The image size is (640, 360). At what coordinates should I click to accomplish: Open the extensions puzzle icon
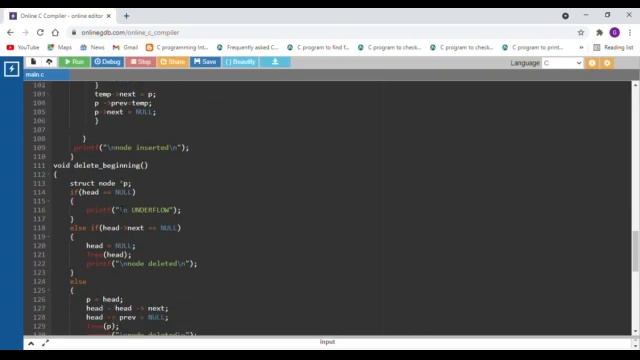(x=599, y=32)
